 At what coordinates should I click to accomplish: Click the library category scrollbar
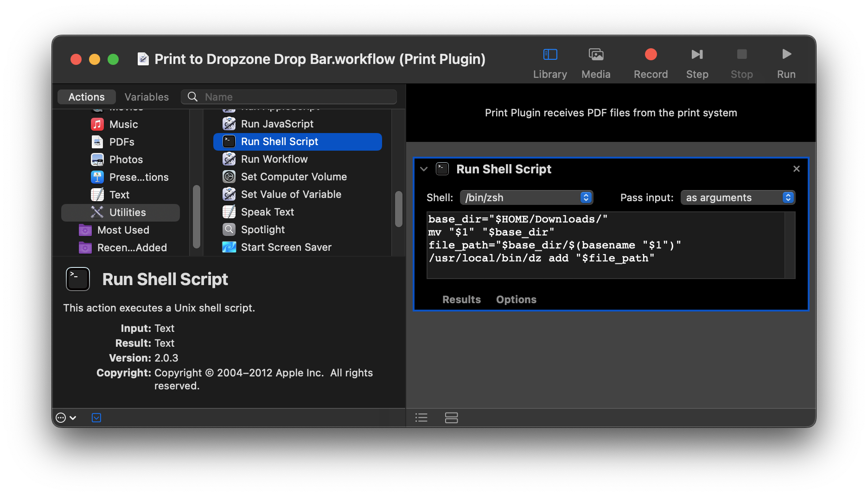[x=197, y=216]
